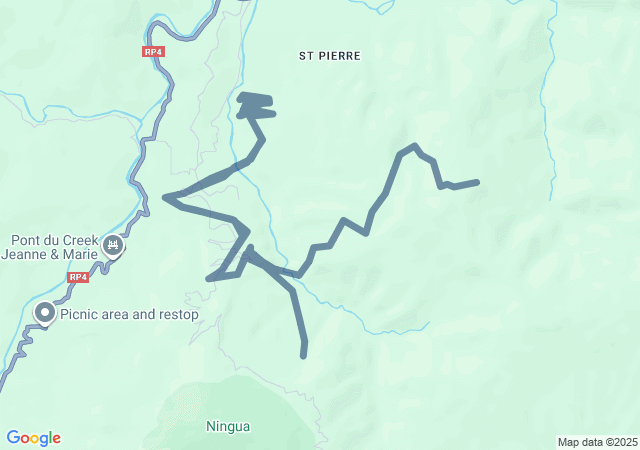Click the gray track's easternmost endpoint
Image resolution: width=640 pixels, height=450 pixels.
pyautogui.click(x=476, y=183)
